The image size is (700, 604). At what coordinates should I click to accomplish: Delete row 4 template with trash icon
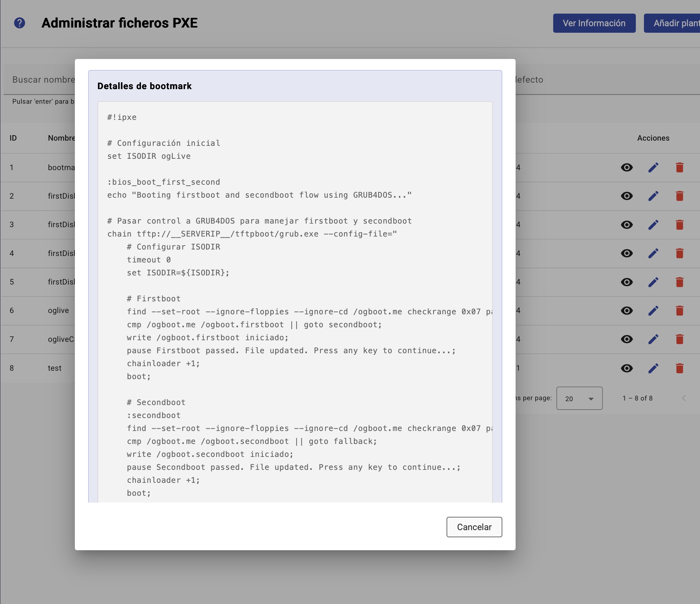(x=680, y=253)
